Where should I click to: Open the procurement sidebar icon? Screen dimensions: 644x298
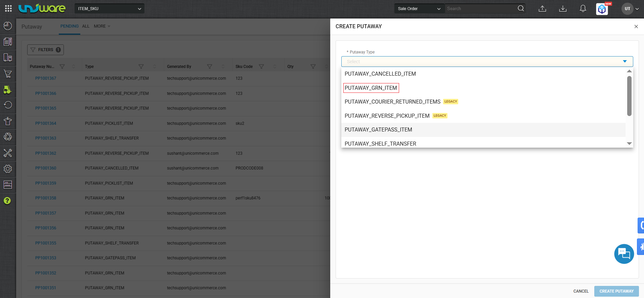click(8, 58)
